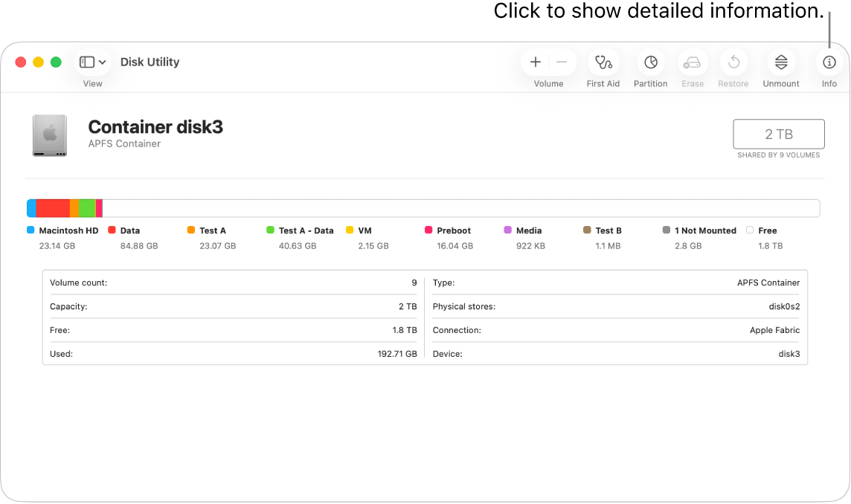Click the 2 TB capacity indicator
This screenshot has height=504, width=851.
click(x=778, y=134)
